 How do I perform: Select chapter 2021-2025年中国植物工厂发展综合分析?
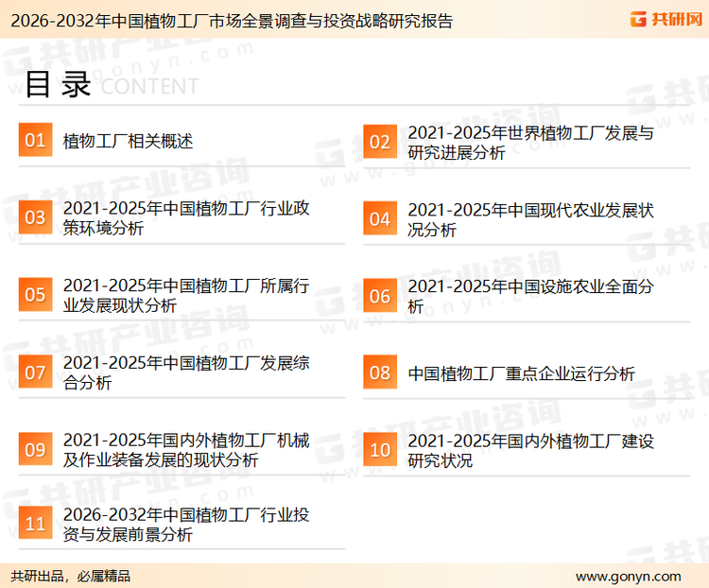[186, 372]
